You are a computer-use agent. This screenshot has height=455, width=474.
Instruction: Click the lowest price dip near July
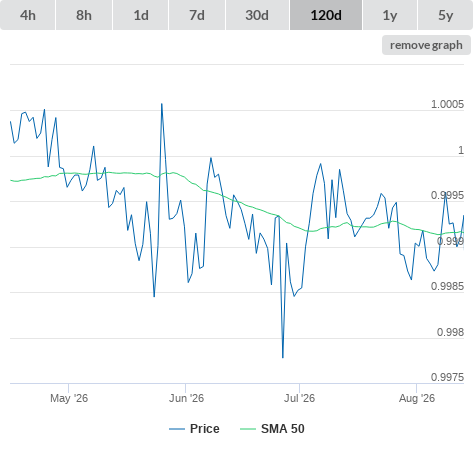(x=283, y=357)
